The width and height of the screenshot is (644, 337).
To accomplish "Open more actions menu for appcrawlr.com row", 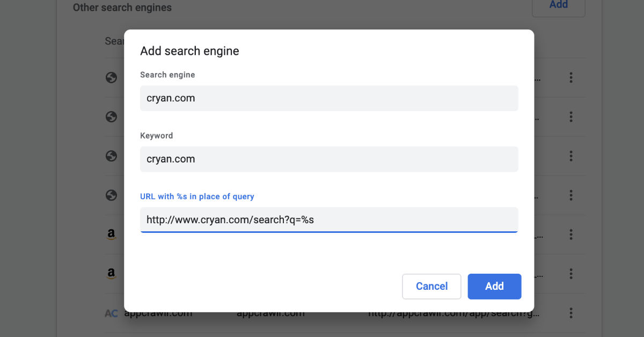I will pos(571,313).
